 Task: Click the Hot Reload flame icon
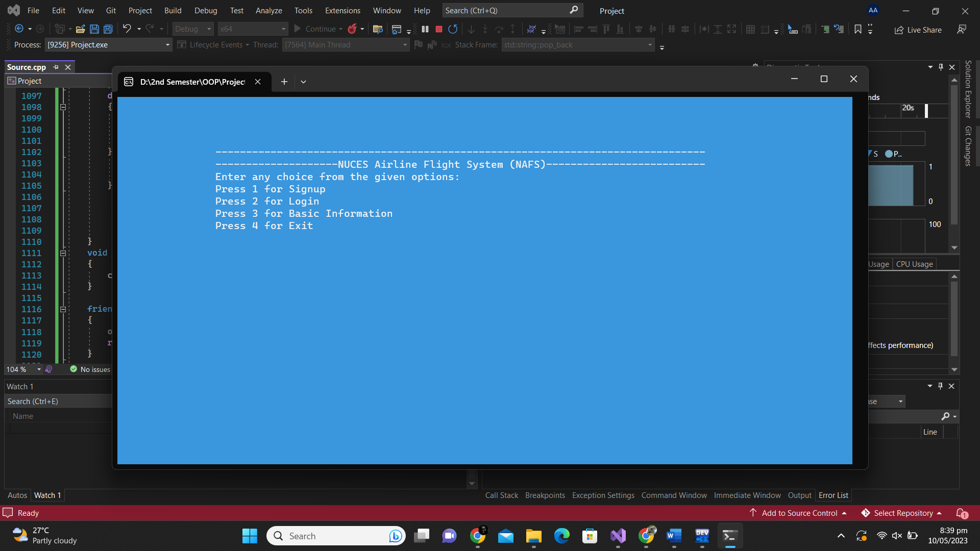tap(352, 29)
